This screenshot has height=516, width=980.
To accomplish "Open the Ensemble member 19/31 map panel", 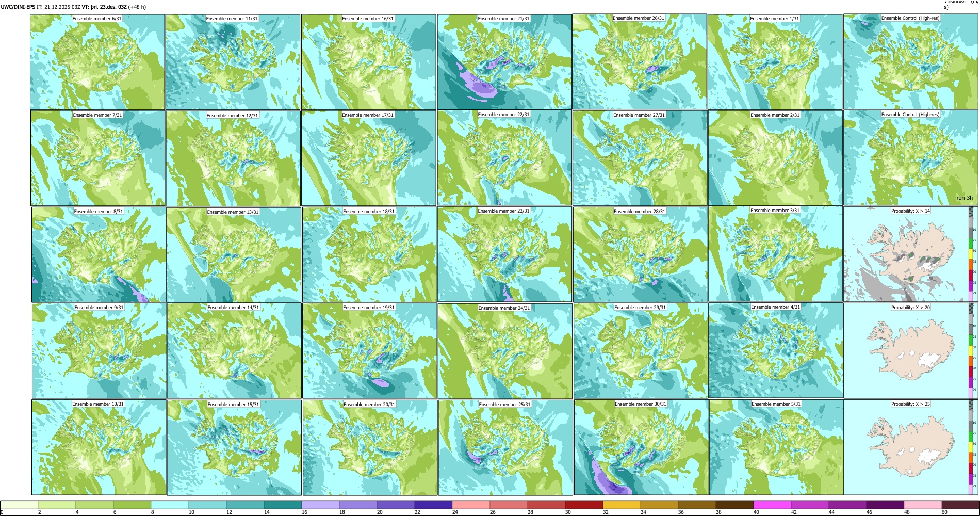I will 370,350.
